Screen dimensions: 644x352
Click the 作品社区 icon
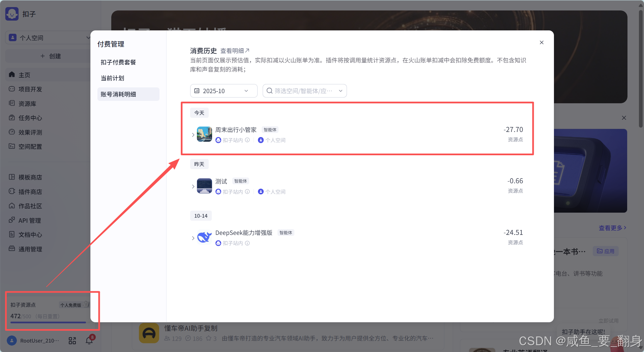point(12,206)
